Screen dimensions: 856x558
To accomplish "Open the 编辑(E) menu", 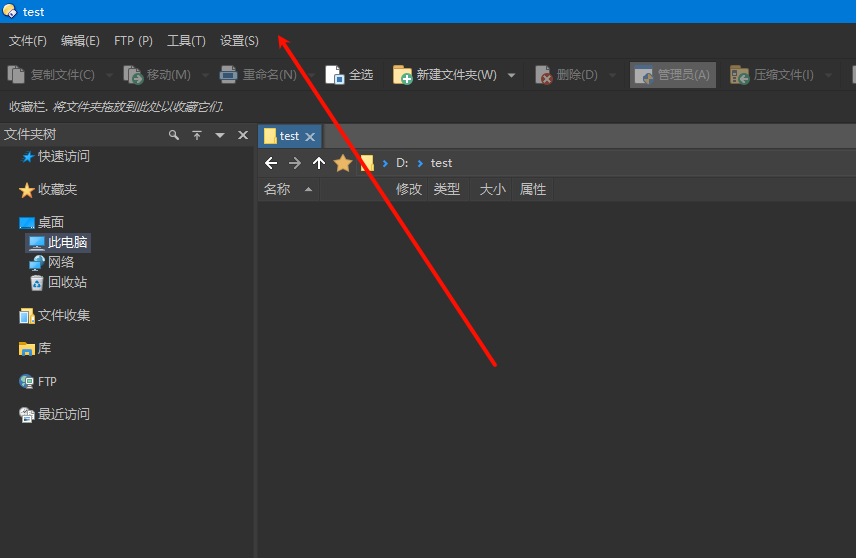I will pyautogui.click(x=80, y=41).
